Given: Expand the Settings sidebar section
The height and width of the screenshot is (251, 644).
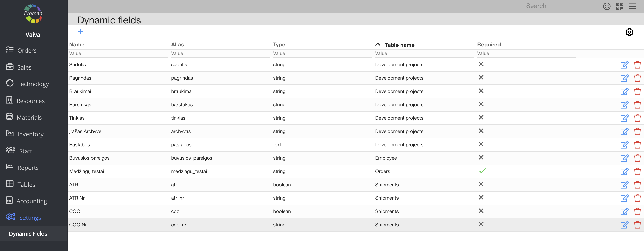Looking at the screenshot, I should [x=30, y=217].
